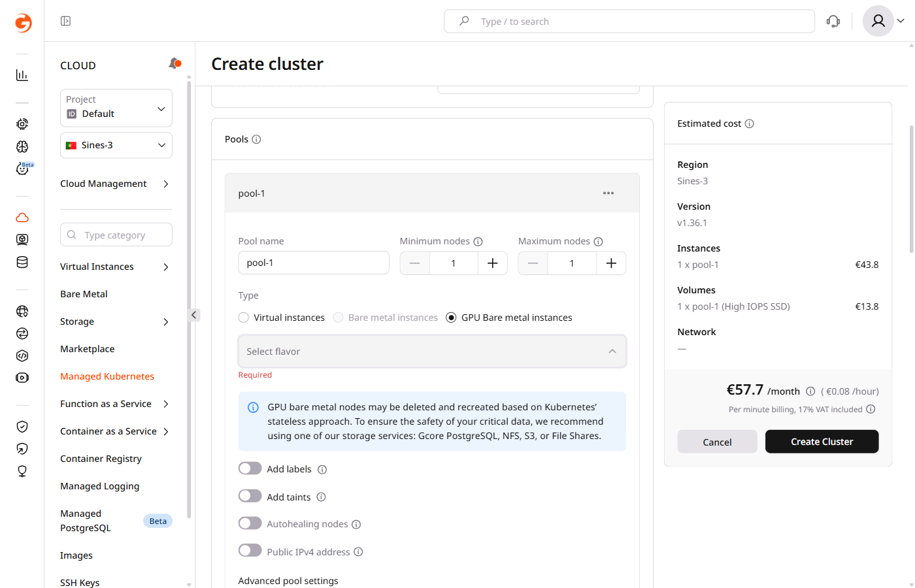Click the Create Cluster button
This screenshot has width=915, height=588.
click(822, 442)
